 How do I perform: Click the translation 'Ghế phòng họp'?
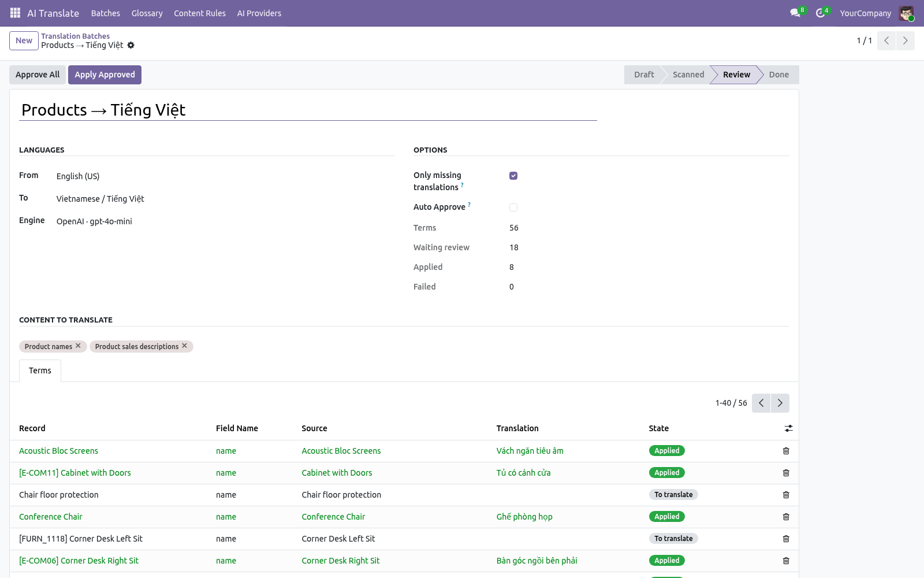[524, 517]
